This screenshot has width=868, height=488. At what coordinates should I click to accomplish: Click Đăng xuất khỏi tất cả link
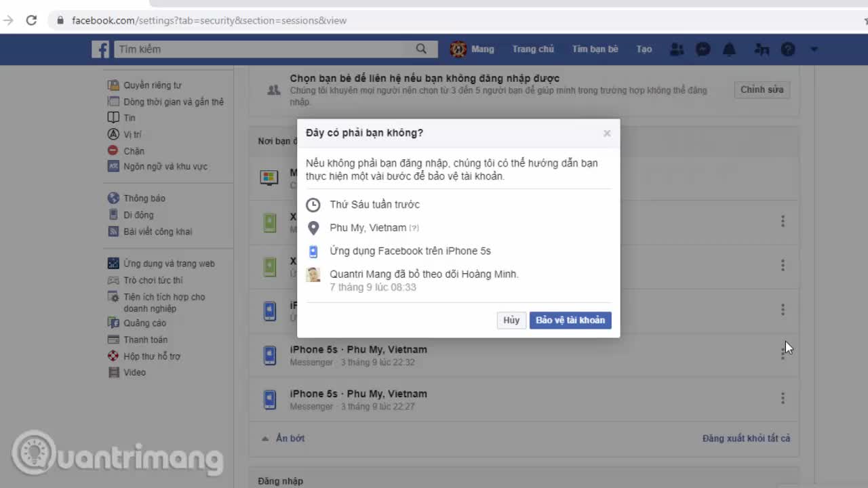point(746,439)
